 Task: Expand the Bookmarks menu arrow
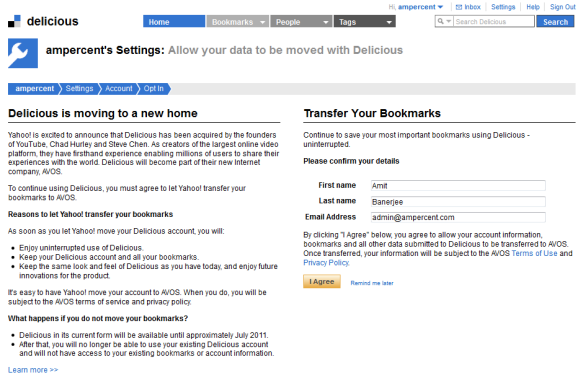262,22
